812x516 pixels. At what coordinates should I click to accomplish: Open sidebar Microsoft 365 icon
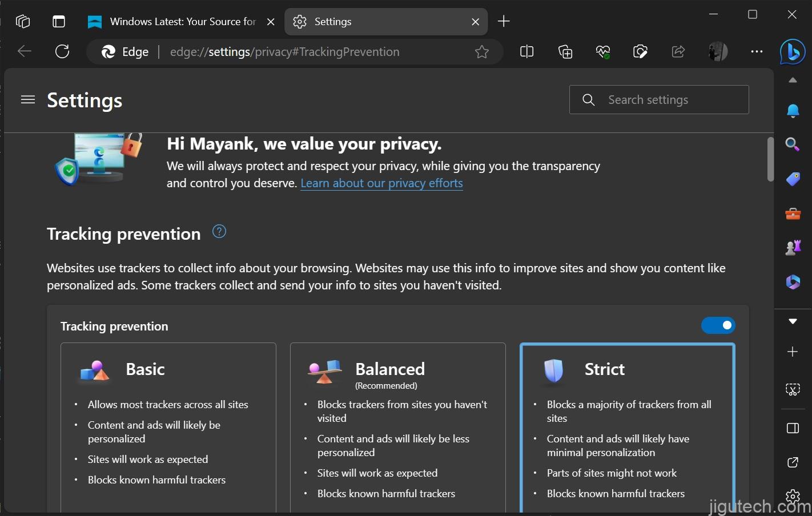[793, 282]
